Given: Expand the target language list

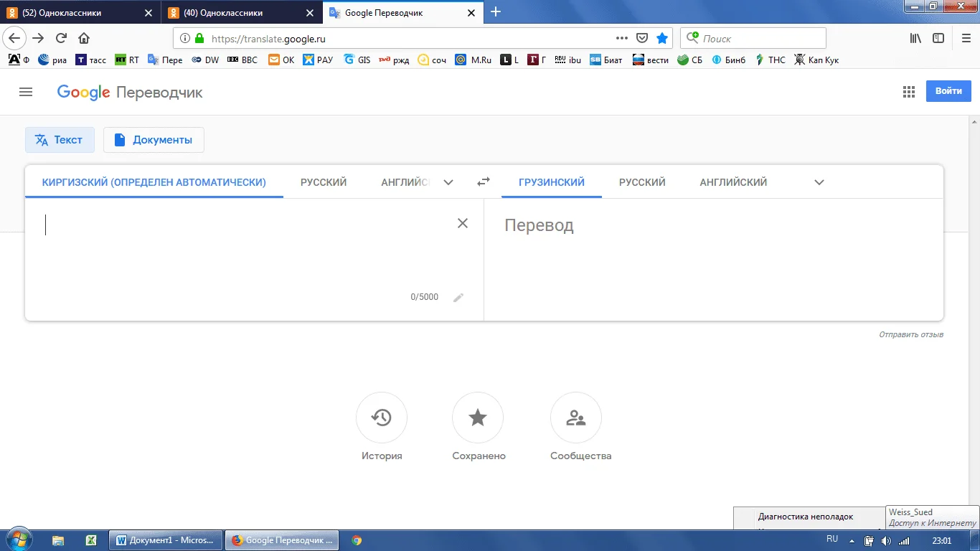Looking at the screenshot, I should pyautogui.click(x=819, y=182).
